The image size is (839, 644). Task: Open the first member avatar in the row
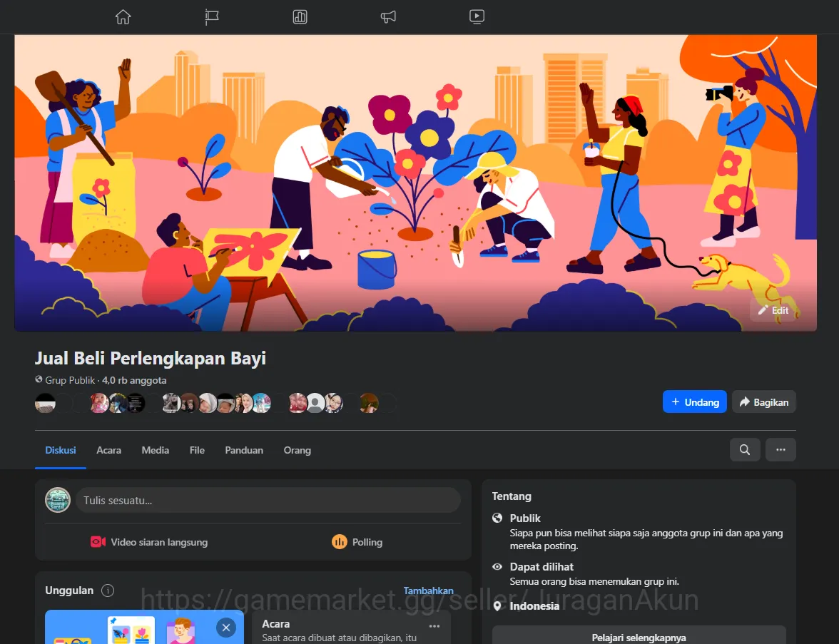[x=45, y=403]
